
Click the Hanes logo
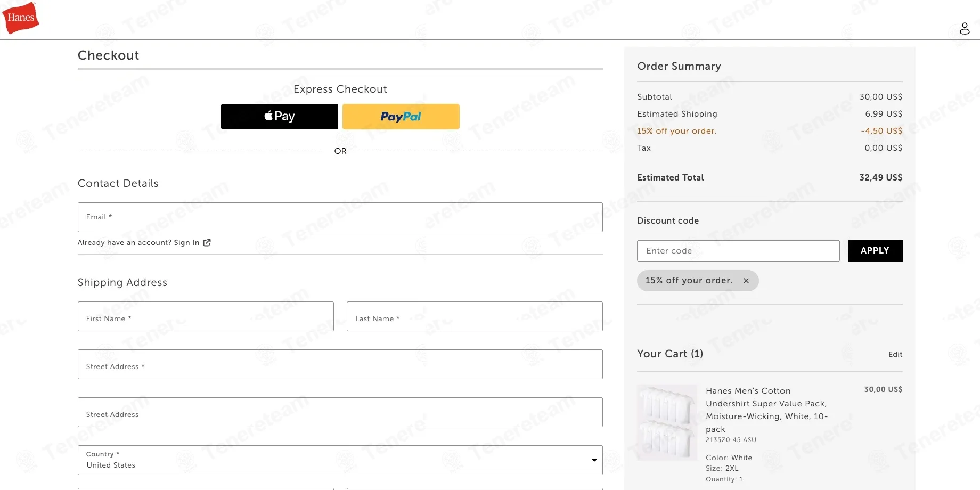[21, 18]
